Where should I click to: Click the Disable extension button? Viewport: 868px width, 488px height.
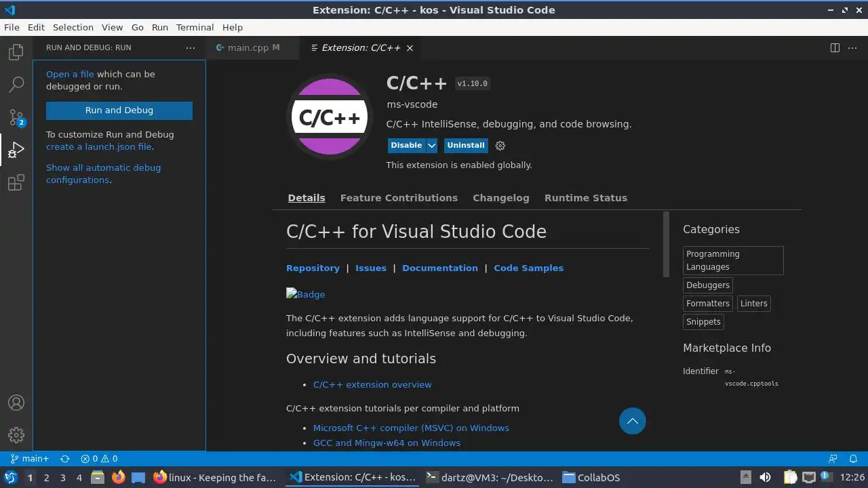coord(406,145)
